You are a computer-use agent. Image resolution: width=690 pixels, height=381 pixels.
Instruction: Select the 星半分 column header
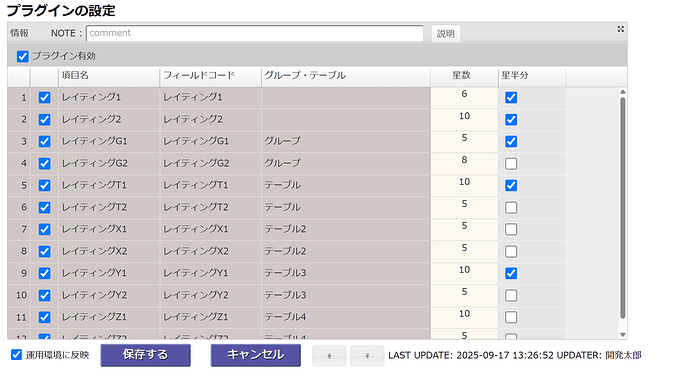click(532, 76)
